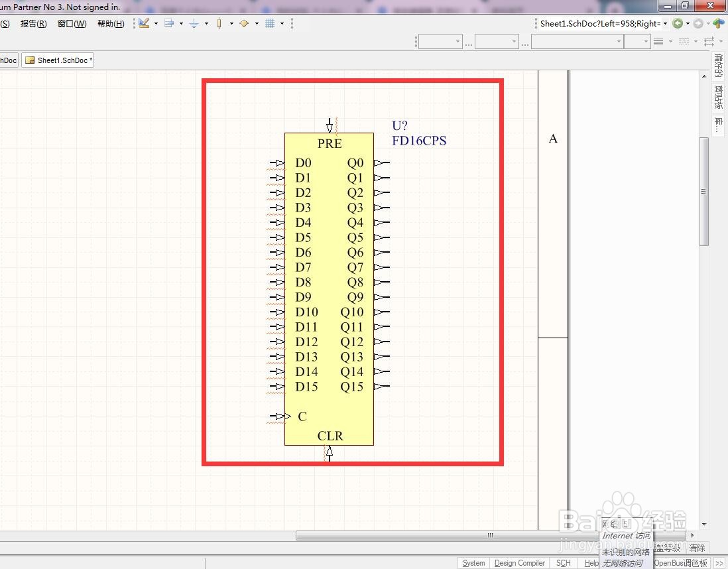
Task: Go back with green navigation arrow
Action: coord(678,24)
